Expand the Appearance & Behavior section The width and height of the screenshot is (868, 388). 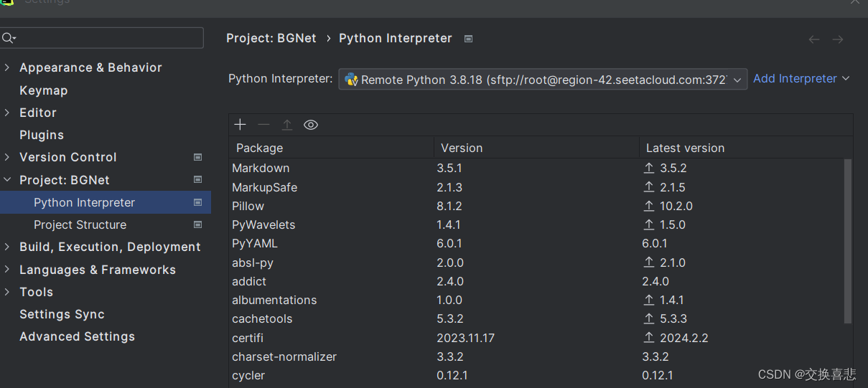pyautogui.click(x=7, y=67)
